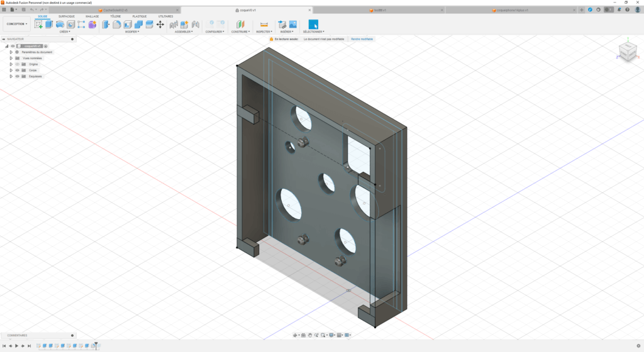Expand the Esquisses node

pyautogui.click(x=11, y=76)
